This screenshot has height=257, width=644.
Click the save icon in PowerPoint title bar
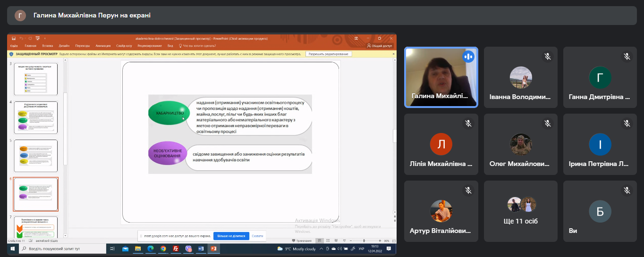[14, 38]
